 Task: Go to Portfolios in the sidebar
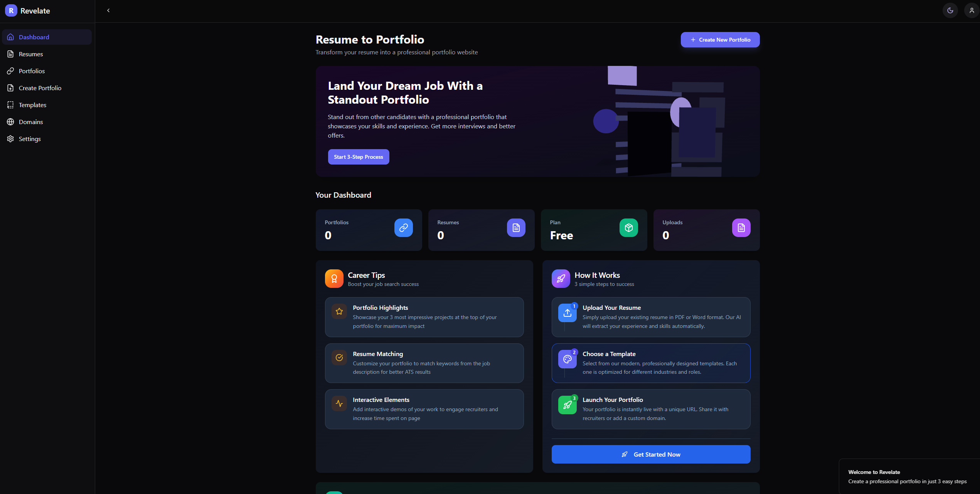32,71
